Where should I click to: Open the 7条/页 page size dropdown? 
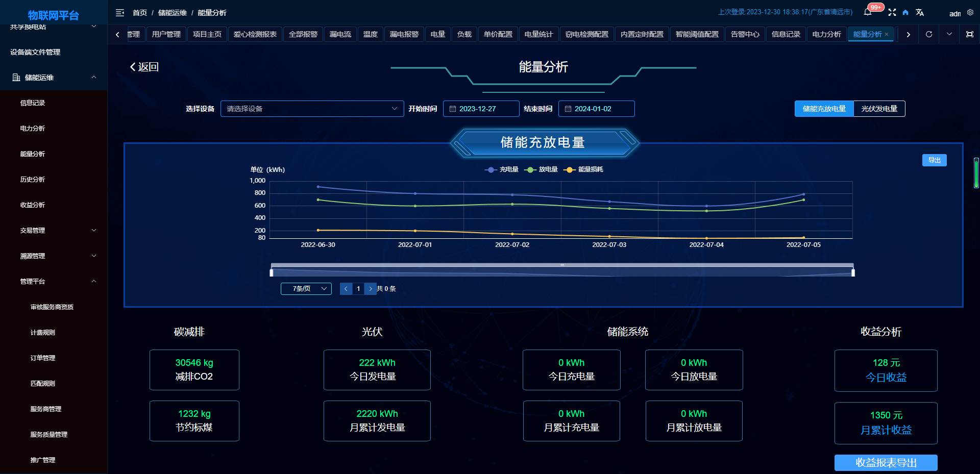tap(306, 289)
